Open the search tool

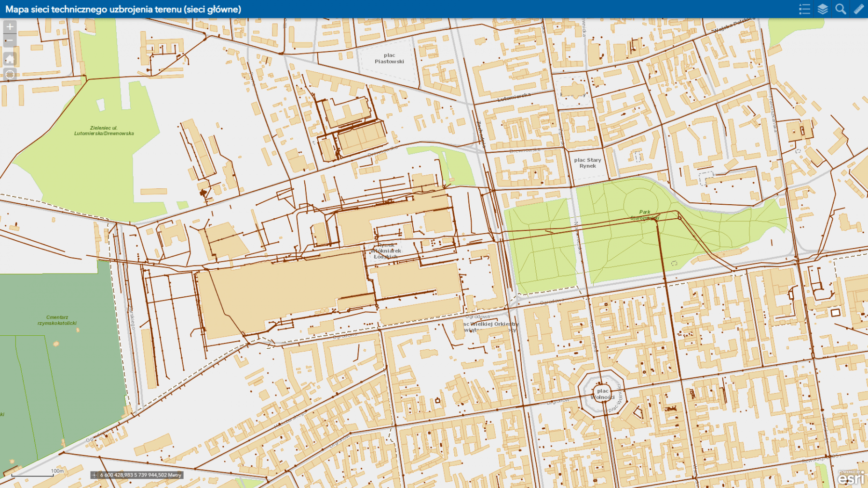841,9
